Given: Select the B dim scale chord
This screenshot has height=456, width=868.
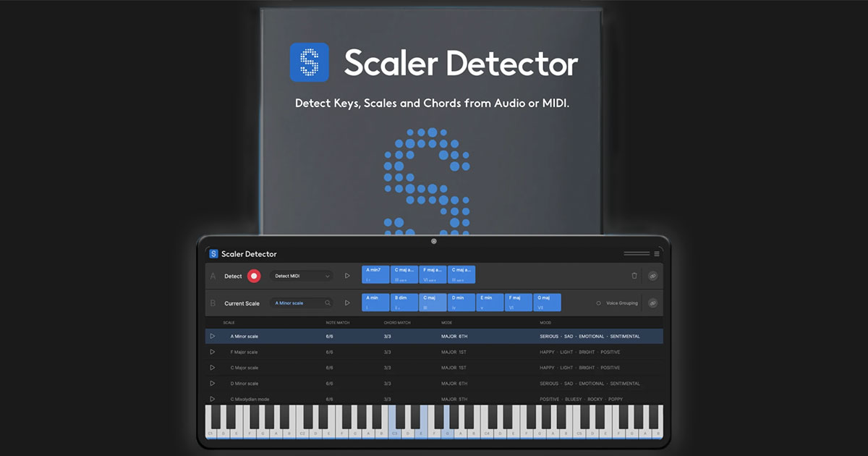Looking at the screenshot, I should pyautogui.click(x=404, y=303).
